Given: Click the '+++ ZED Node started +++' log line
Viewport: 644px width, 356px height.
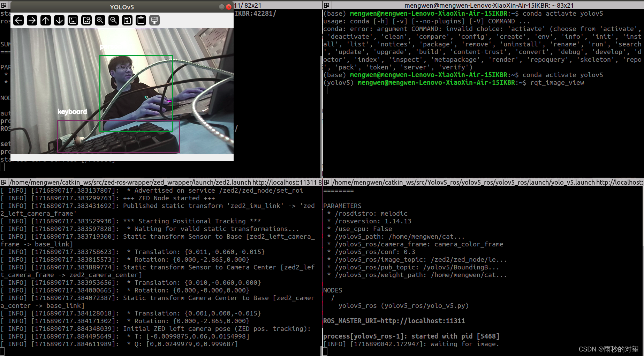Looking at the screenshot, I should coord(108,198).
